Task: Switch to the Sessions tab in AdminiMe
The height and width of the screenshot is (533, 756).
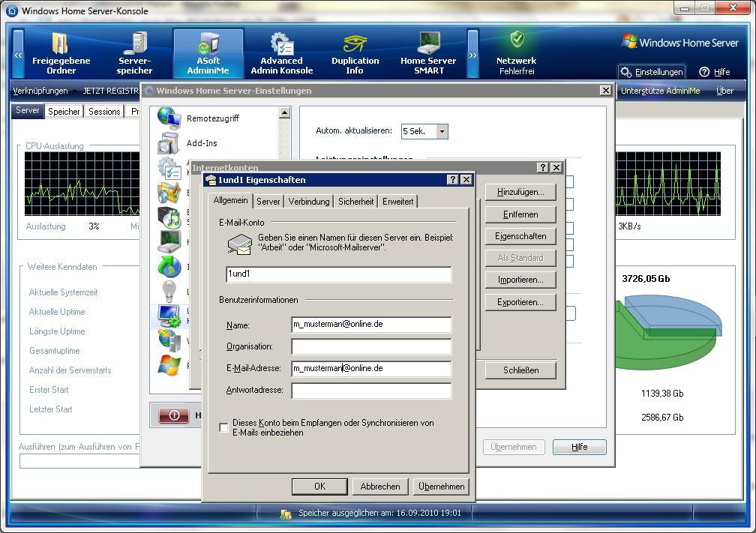Action: tap(104, 111)
